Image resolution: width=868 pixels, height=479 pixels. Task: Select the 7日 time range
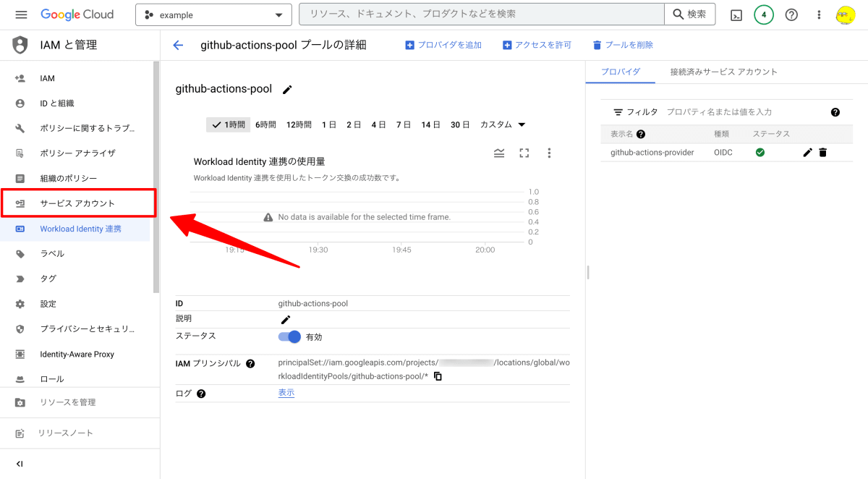point(403,124)
